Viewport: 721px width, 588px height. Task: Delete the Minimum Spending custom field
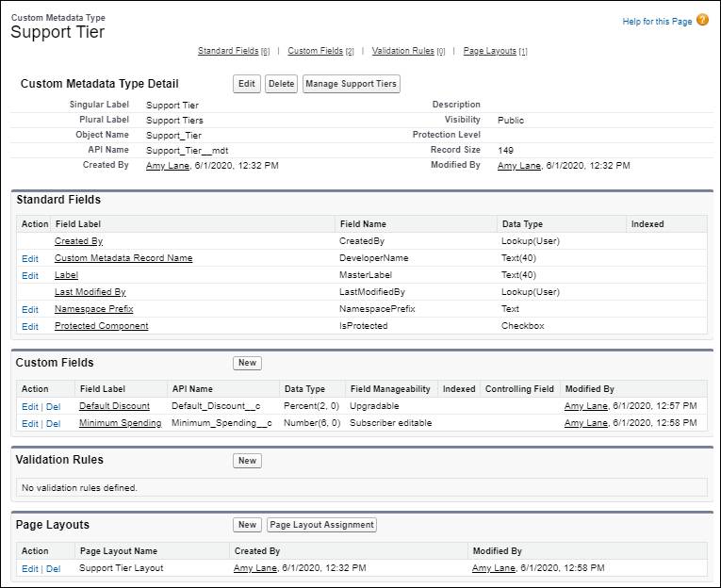(54, 423)
